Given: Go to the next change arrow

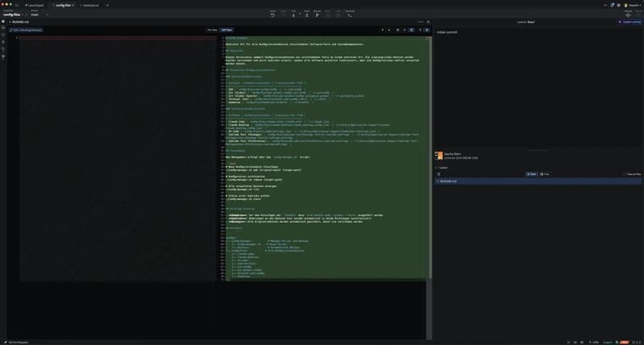Looking at the screenshot, I should tap(388, 30).
